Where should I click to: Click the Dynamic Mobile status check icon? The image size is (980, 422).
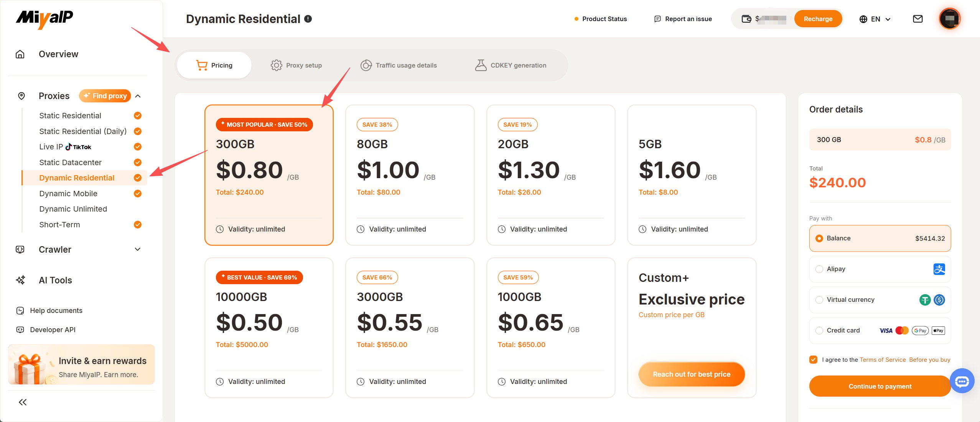[x=138, y=194]
